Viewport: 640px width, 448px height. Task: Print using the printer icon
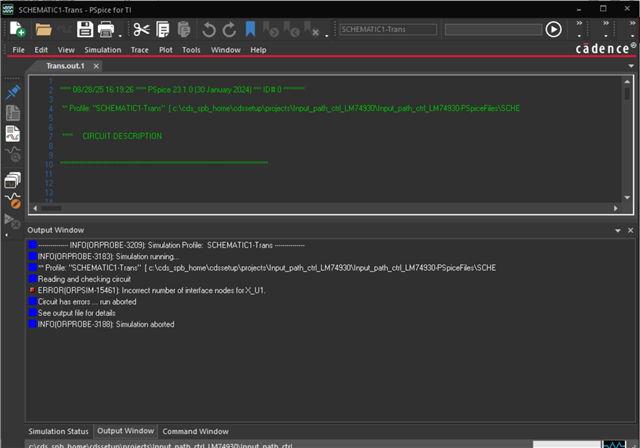106,29
